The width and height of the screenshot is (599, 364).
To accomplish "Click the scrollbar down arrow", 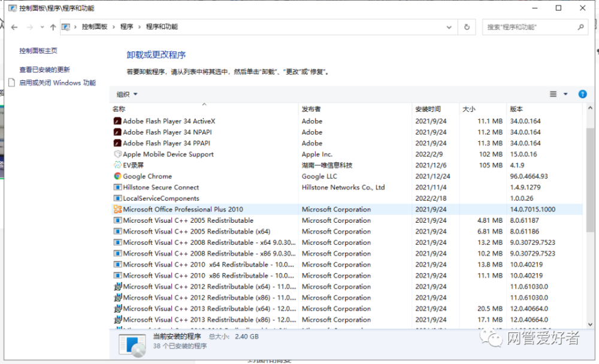I will pyautogui.click(x=590, y=324).
